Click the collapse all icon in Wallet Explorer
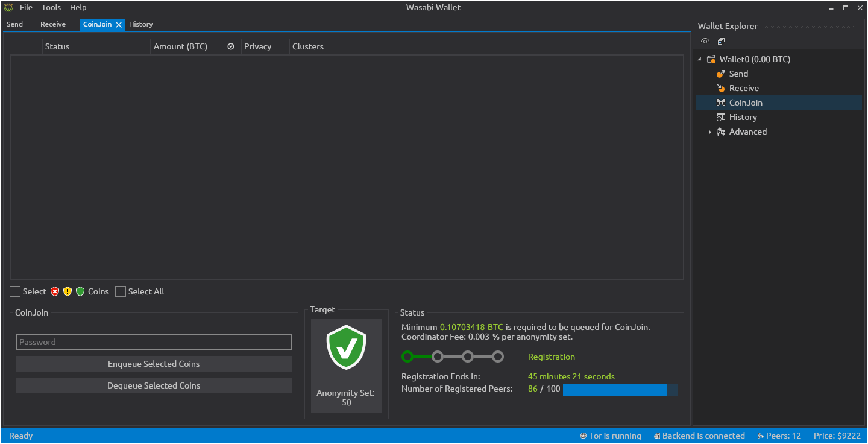 coord(721,41)
